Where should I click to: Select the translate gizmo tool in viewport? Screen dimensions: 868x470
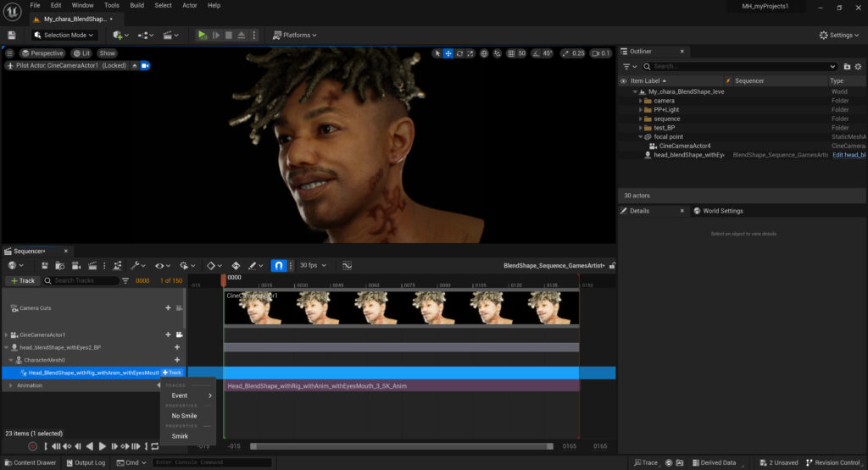(448, 53)
